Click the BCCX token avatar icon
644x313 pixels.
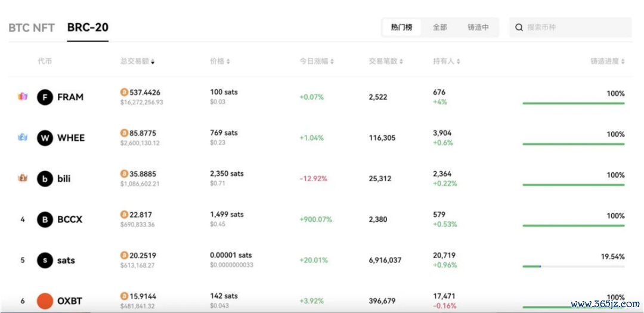[45, 220]
